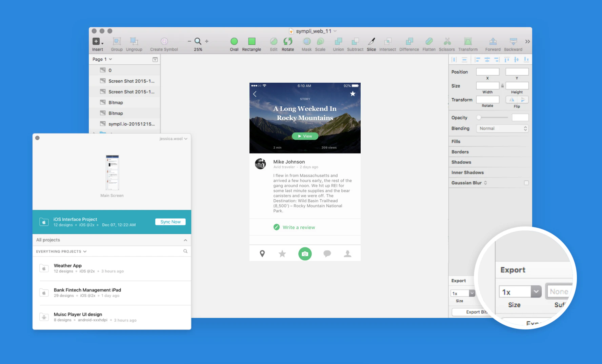Click the green camera tab icon
This screenshot has height=364, width=602.
pyautogui.click(x=305, y=254)
